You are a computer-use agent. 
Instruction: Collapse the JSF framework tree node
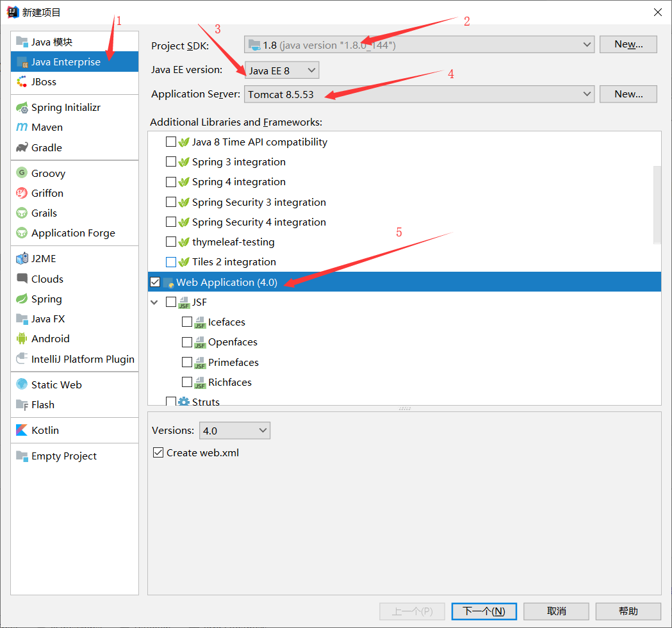[154, 302]
